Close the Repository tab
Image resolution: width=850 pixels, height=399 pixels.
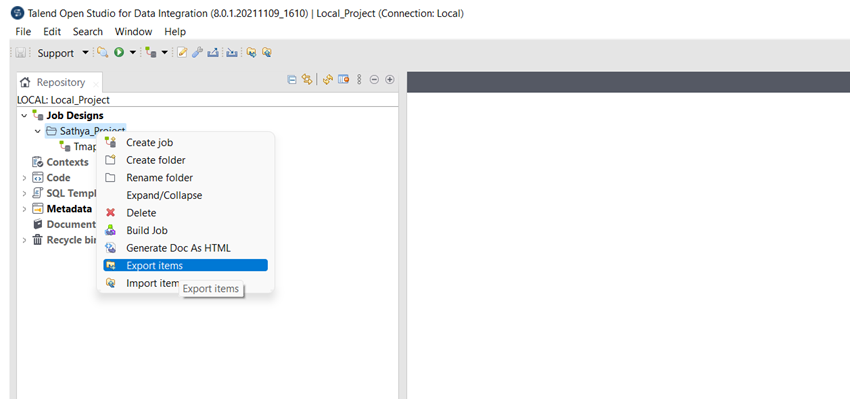[x=95, y=84]
